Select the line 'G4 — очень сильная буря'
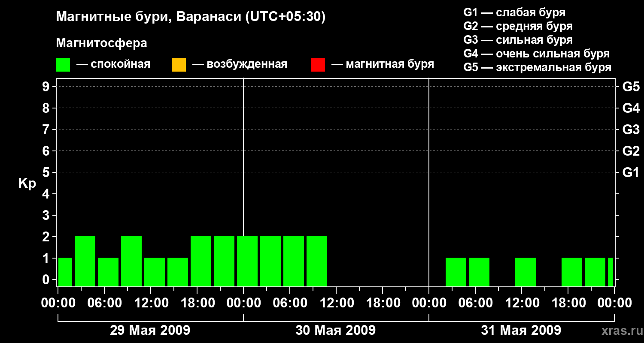Image resolution: width=644 pixels, height=343 pixels. click(536, 54)
